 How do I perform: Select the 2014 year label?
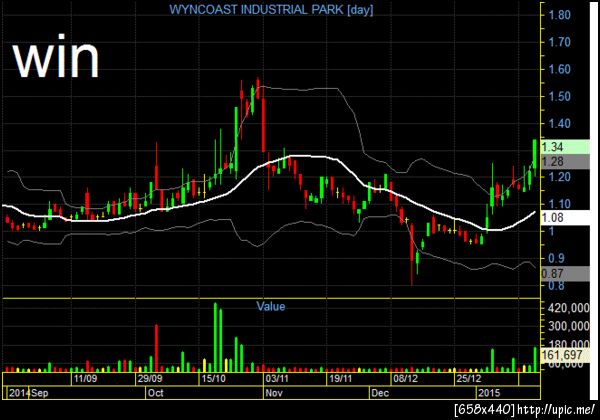(19, 393)
